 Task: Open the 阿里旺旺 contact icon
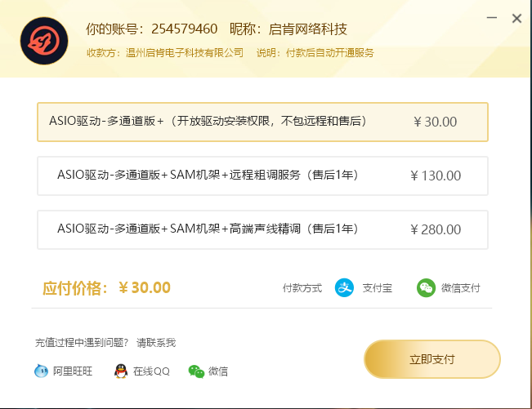click(x=42, y=371)
